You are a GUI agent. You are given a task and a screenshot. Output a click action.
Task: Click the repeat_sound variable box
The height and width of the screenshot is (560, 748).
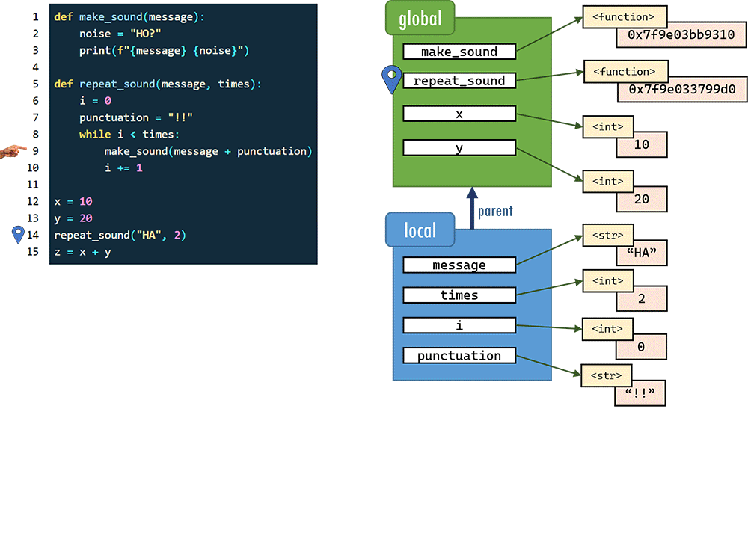click(459, 81)
